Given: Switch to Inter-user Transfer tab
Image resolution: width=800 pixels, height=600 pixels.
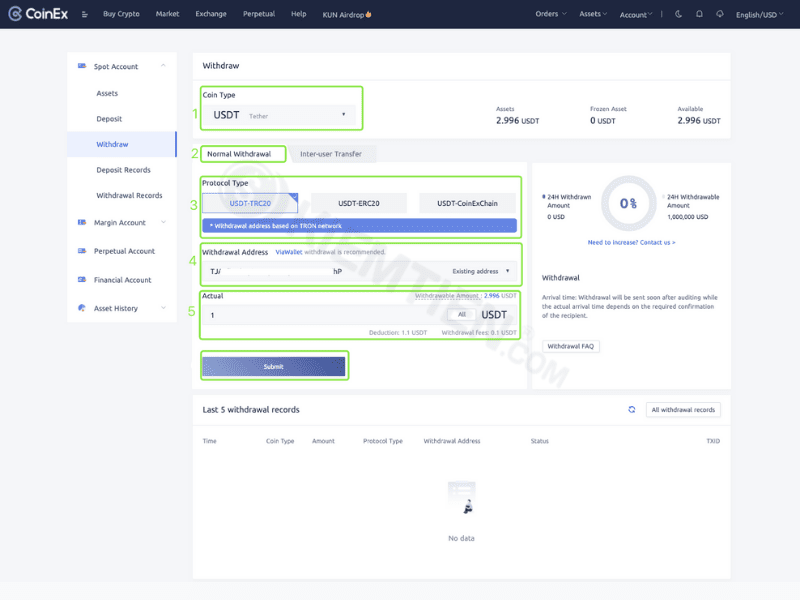Looking at the screenshot, I should [x=331, y=154].
